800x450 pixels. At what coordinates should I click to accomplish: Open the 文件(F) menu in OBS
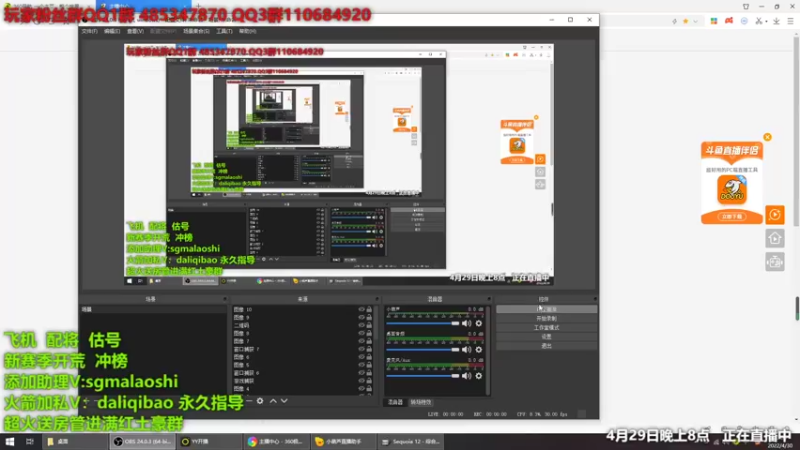click(x=89, y=31)
